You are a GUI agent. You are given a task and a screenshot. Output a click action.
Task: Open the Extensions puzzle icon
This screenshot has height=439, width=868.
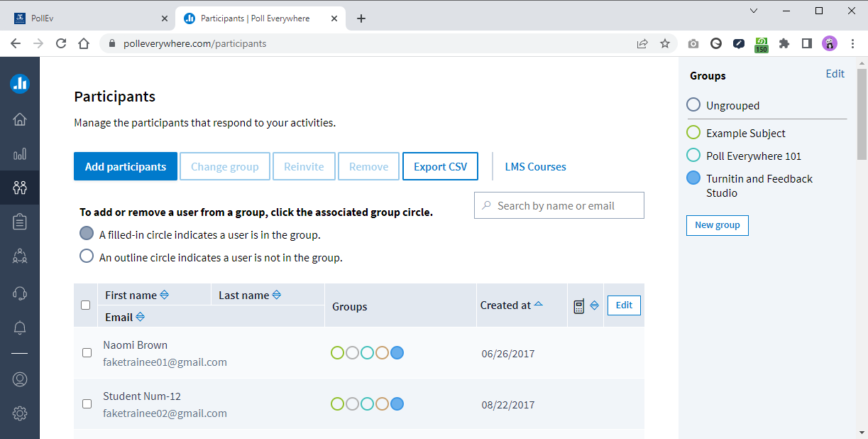pos(784,43)
